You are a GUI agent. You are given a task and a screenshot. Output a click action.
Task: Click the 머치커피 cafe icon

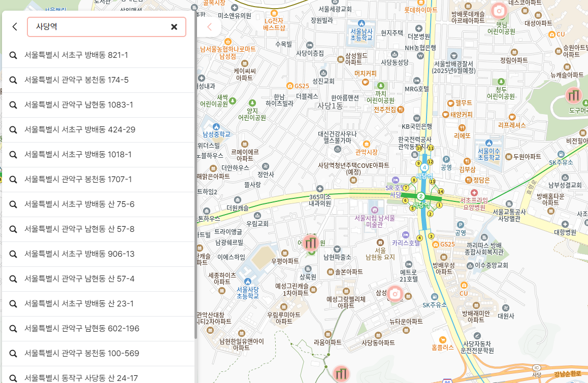click(365, 82)
